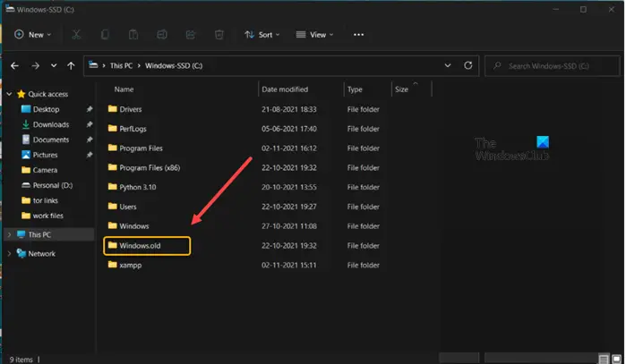Refresh the current folder view
This screenshot has height=364, width=626.
pos(467,65)
